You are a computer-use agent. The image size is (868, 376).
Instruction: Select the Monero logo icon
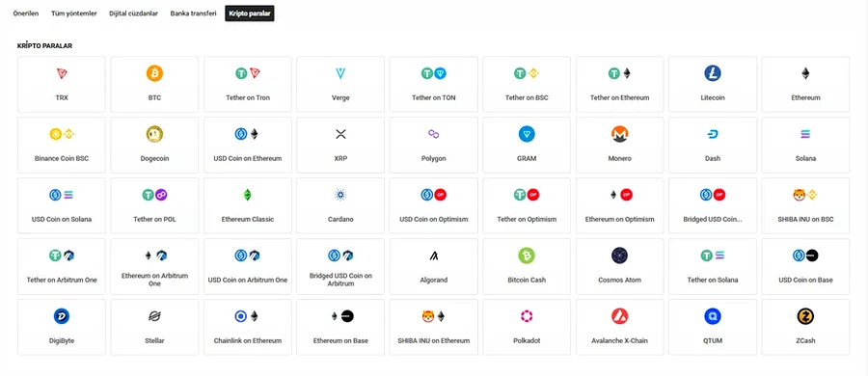click(x=619, y=134)
